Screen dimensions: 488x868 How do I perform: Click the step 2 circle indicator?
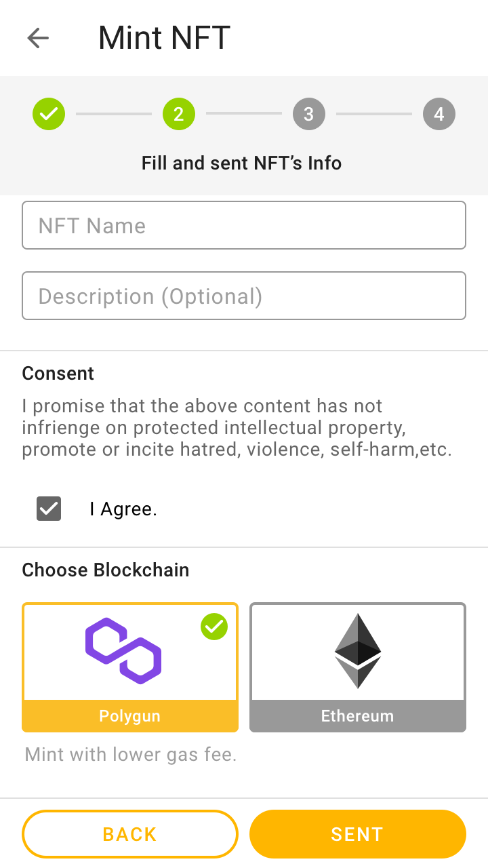pyautogui.click(x=178, y=114)
